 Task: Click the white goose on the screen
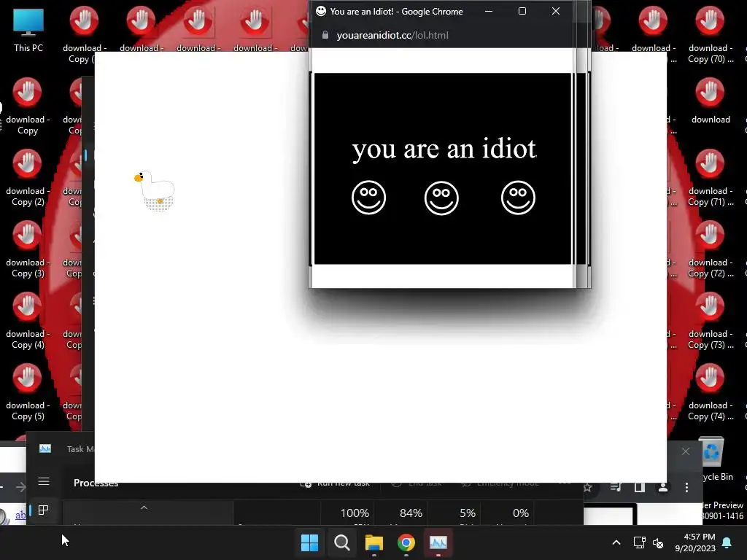[x=155, y=190]
